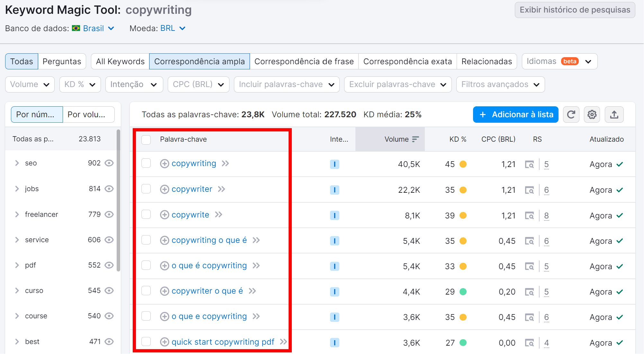Open the Idiomas beta dropdown
Image resolution: width=644 pixels, height=354 pixels.
click(x=559, y=61)
